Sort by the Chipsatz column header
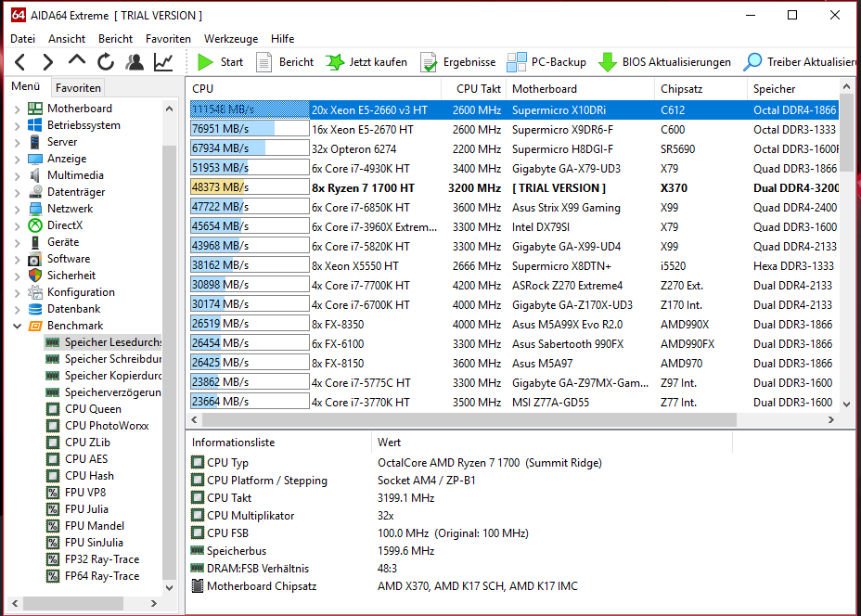The height and width of the screenshot is (616, 861). pyautogui.click(x=700, y=88)
